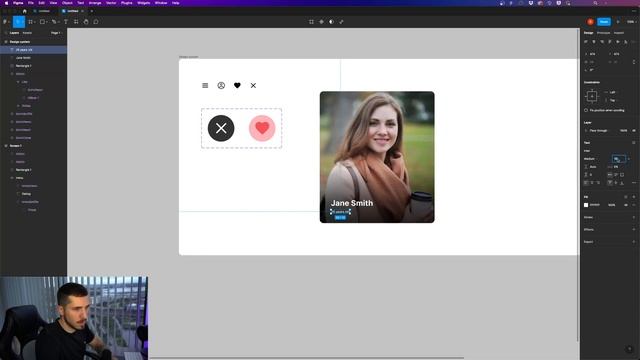This screenshot has width=640, height=360.
Task: Open the File menu
Action: (31, 3)
